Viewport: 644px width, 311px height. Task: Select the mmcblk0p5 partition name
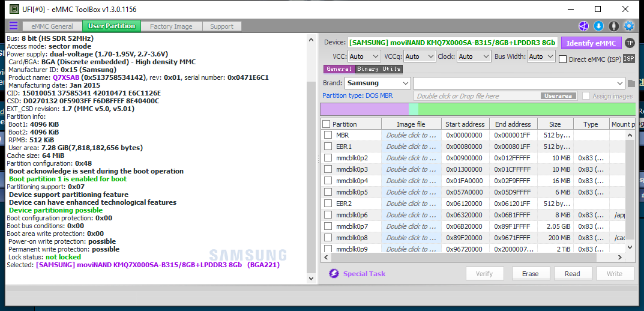click(x=352, y=192)
